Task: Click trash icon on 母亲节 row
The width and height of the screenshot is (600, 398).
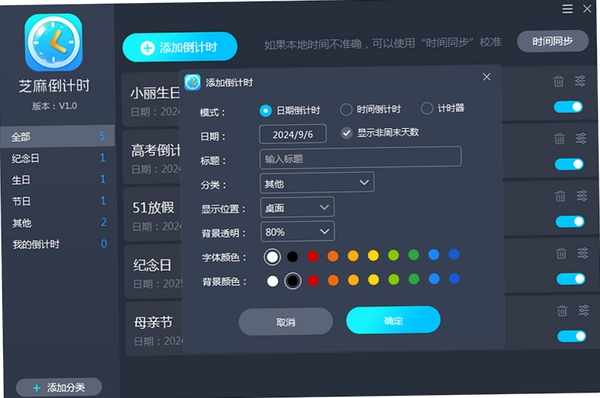Action: (562, 311)
